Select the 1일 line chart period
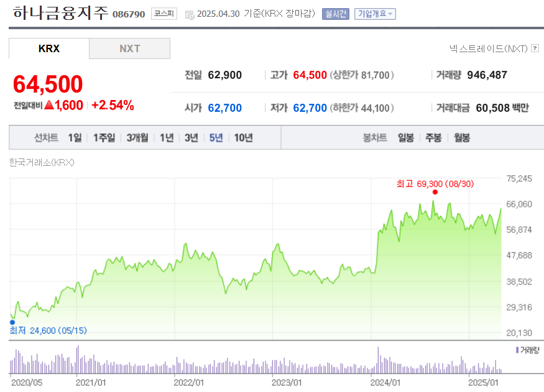The image size is (544, 392). click(x=75, y=137)
